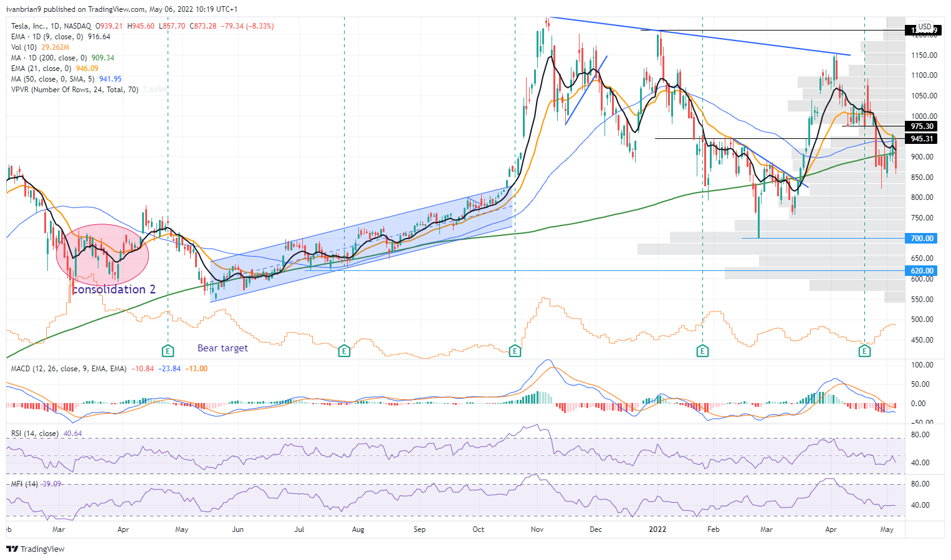The width and height of the screenshot is (951, 560).
Task: Click the earnings marker below the Apr 2021 label
Action: click(167, 351)
